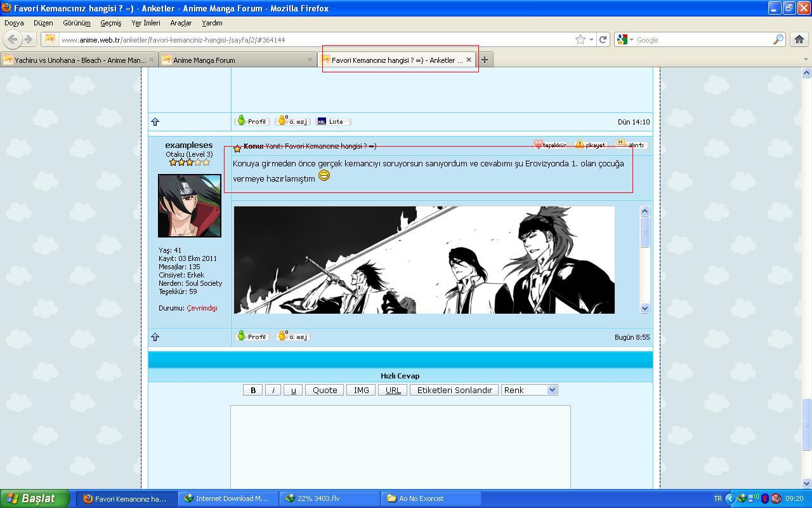812x508 pixels.
Task: Click the page vertical scrollbar up arrow
Action: (806, 74)
